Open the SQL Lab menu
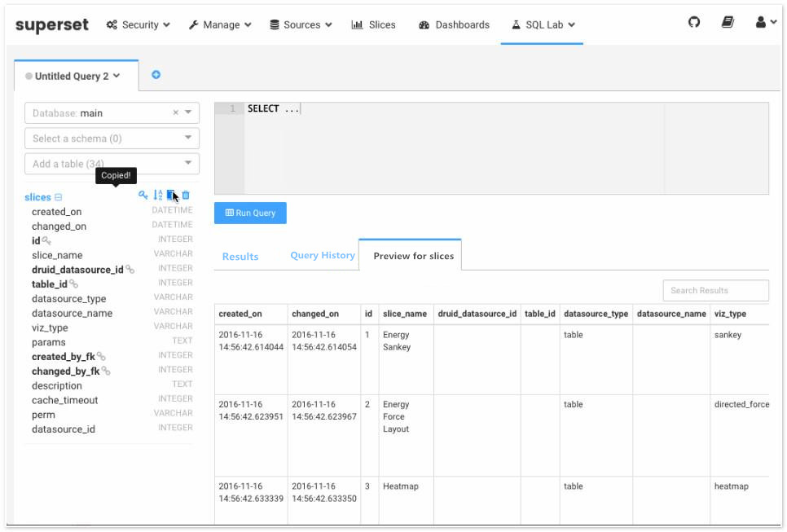 (543, 24)
